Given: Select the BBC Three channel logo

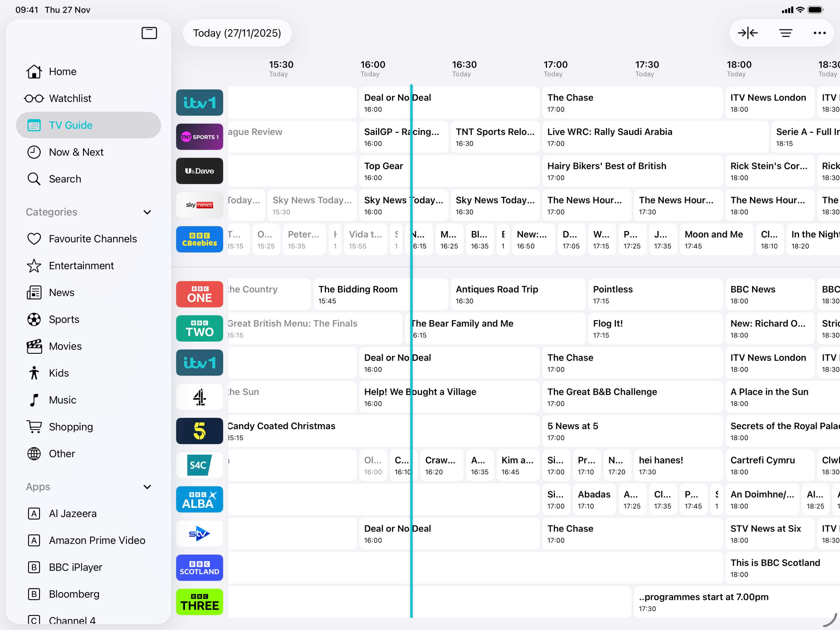Looking at the screenshot, I should (199, 602).
